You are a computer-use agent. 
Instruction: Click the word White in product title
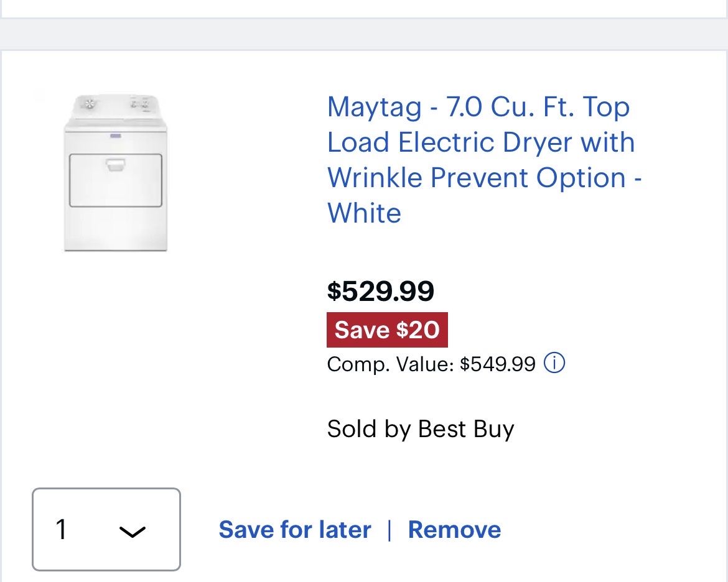point(365,213)
